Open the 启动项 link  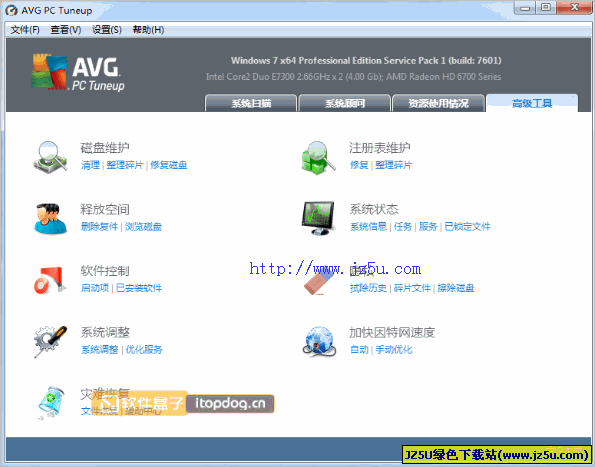[95, 288]
